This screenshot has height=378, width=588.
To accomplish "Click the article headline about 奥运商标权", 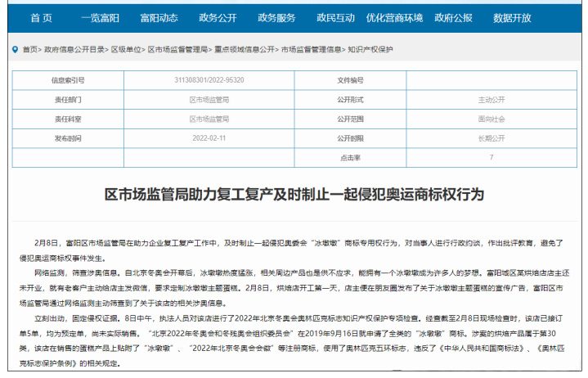I will tap(294, 194).
